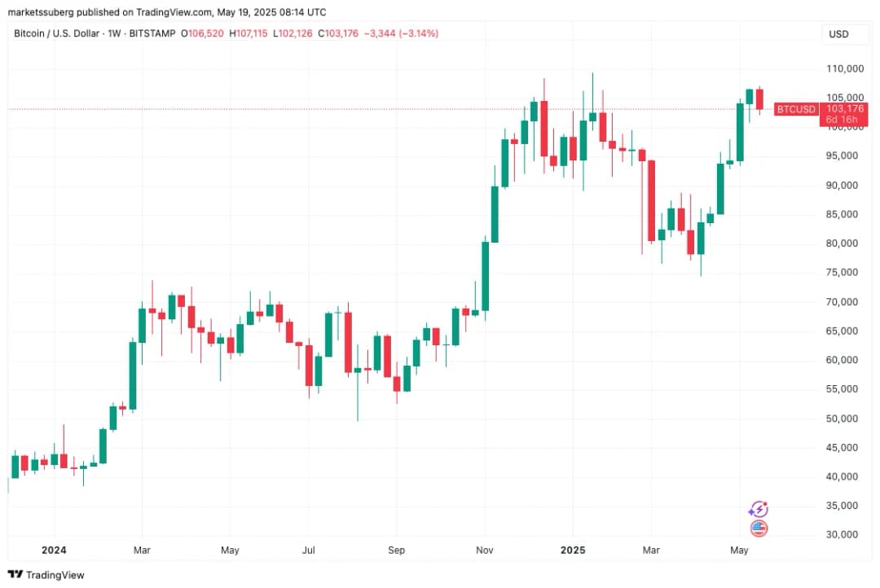Click the purple lightning bolt event icon
Image resolution: width=880 pixels, height=588 pixels.
[759, 509]
